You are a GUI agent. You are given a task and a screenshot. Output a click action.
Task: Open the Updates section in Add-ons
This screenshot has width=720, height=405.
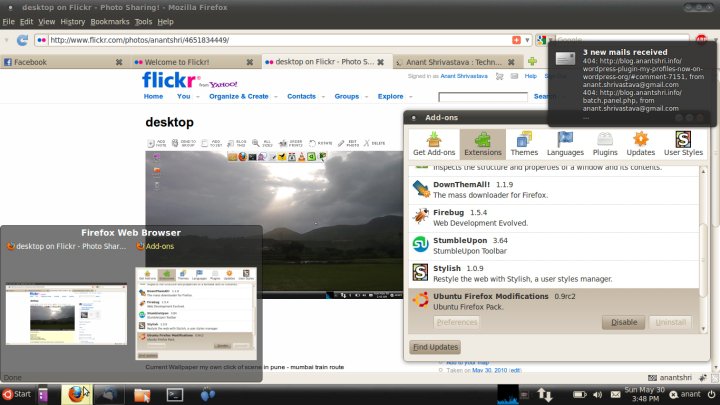click(x=640, y=144)
